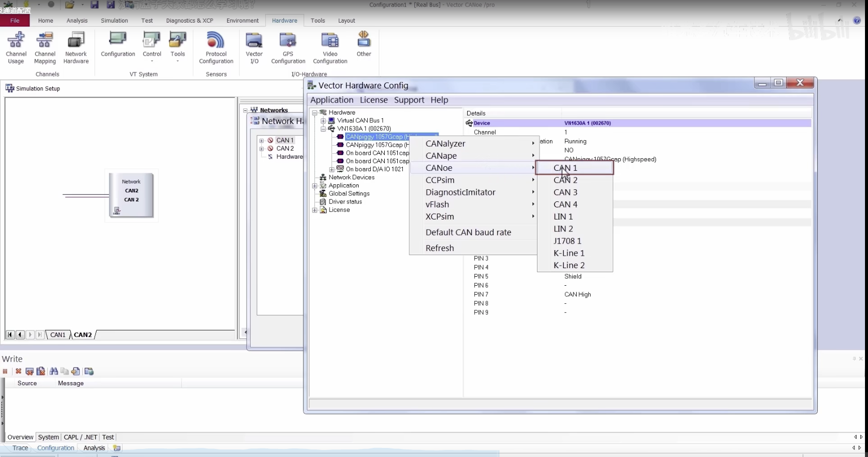Choose Refresh in context menu
Image resolution: width=868 pixels, height=457 pixels.
tap(474, 248)
